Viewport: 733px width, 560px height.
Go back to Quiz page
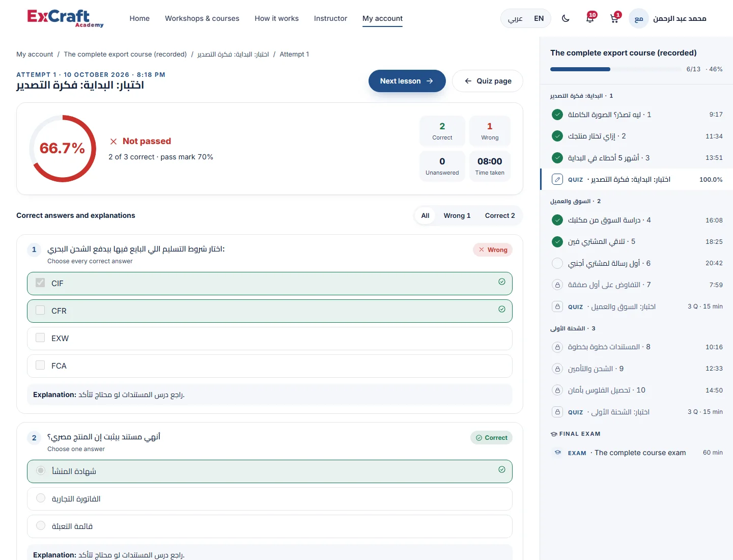coord(488,81)
